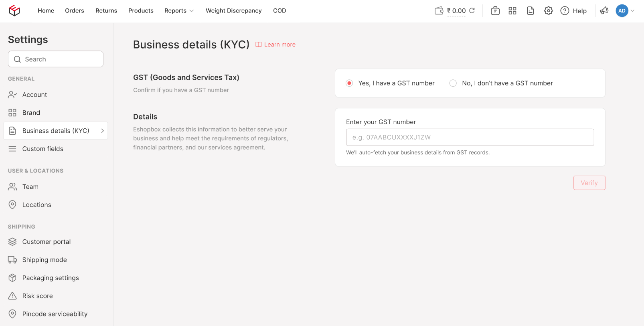Open Pincode serviceability settings

[x=55, y=314]
